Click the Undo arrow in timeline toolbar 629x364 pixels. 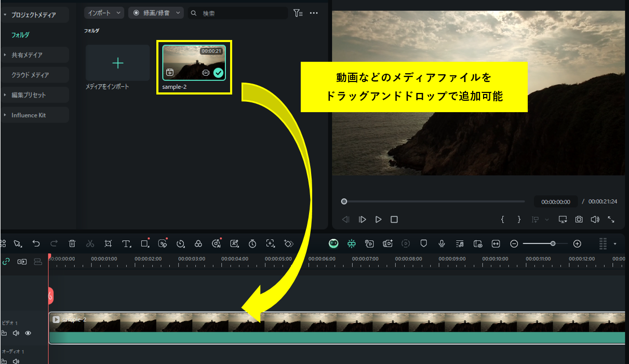point(36,244)
